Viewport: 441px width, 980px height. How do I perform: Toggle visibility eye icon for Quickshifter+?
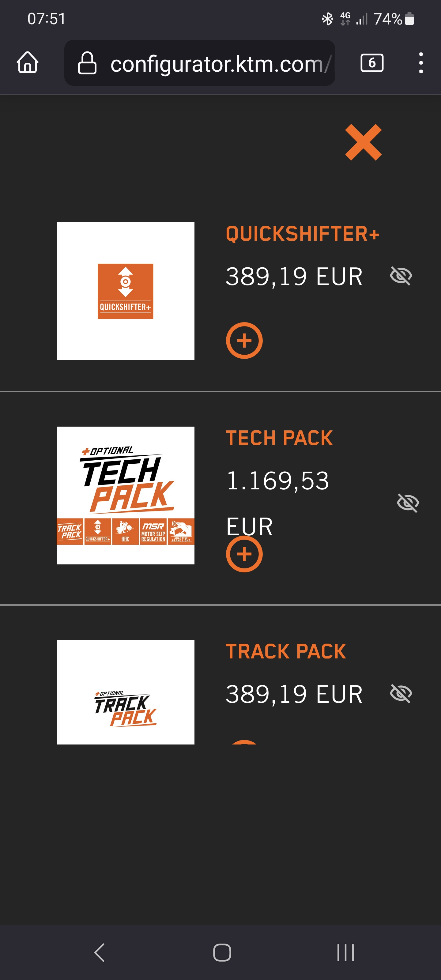(401, 276)
